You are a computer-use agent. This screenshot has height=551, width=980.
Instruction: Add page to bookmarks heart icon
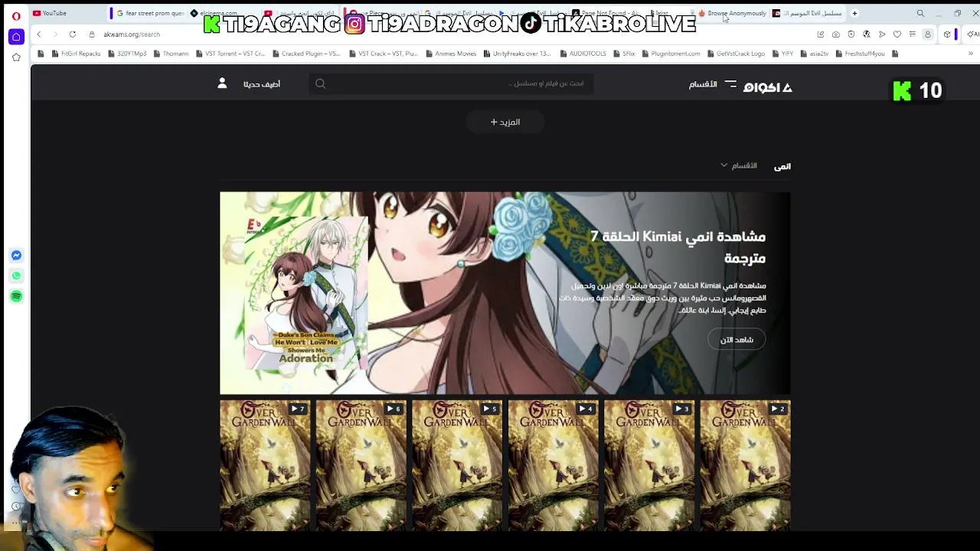point(897,34)
